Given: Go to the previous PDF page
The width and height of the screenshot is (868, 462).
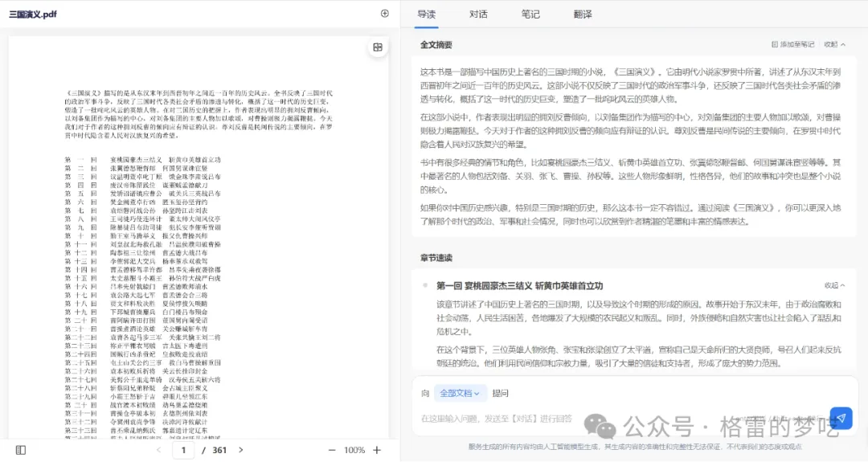Looking at the screenshot, I should coord(158,450).
